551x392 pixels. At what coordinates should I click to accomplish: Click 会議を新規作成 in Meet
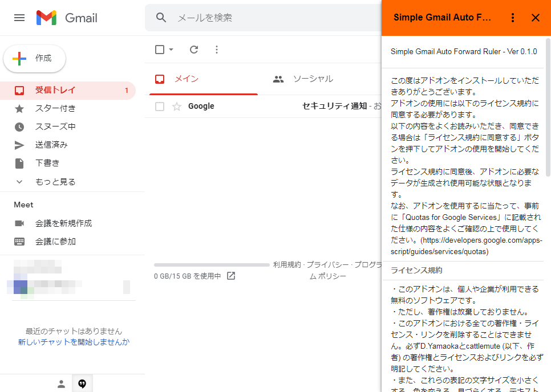pos(64,223)
